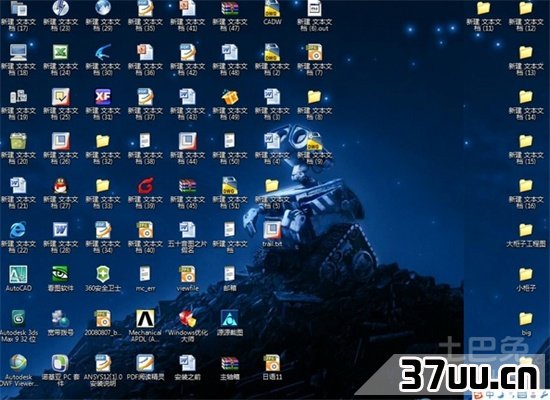
Task: Select the network computers icon labeled 新建 文本文档 (19)
Action: pyautogui.click(x=18, y=96)
